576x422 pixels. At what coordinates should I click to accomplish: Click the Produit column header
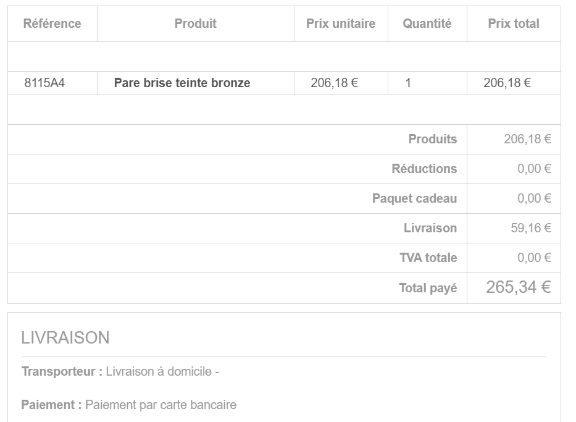(x=195, y=24)
